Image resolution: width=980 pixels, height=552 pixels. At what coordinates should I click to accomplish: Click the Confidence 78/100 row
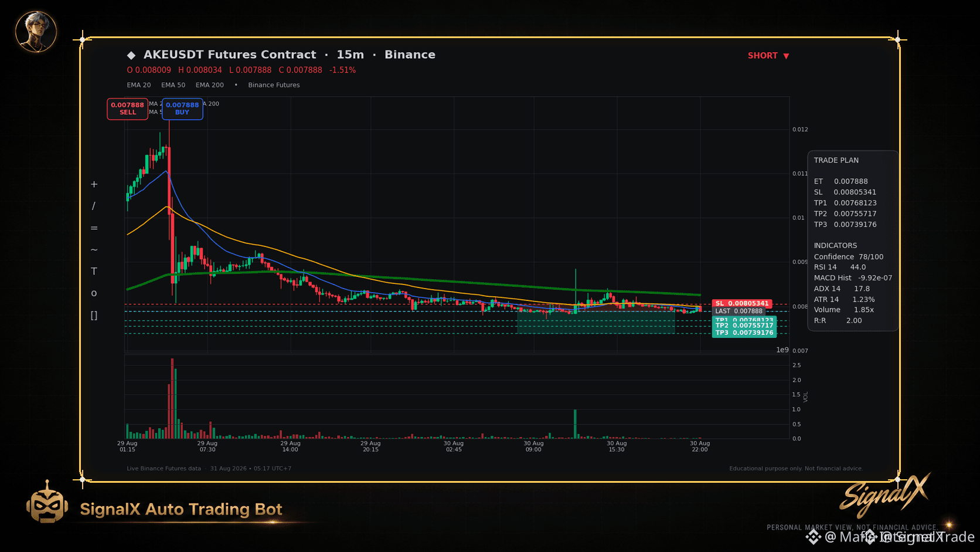(x=848, y=256)
